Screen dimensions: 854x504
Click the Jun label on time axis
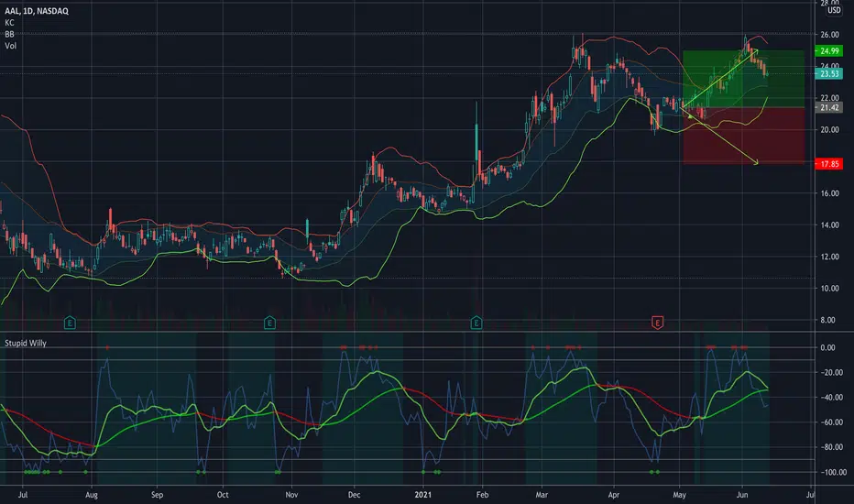[742, 495]
